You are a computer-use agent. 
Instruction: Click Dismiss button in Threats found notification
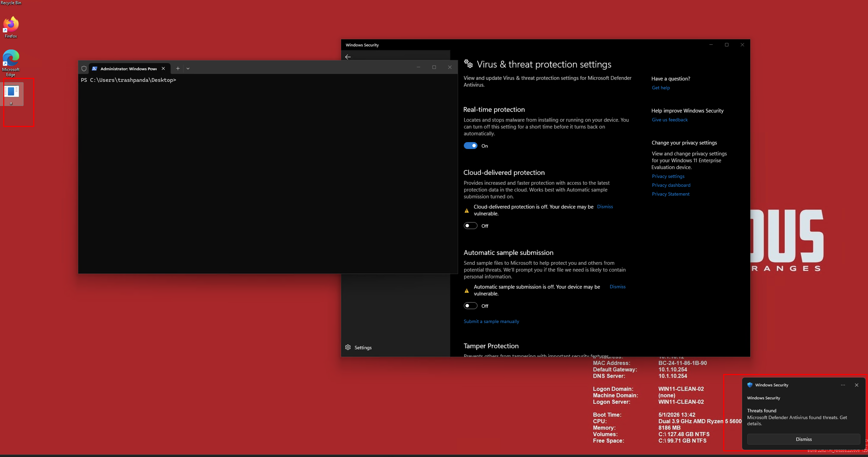coord(804,439)
